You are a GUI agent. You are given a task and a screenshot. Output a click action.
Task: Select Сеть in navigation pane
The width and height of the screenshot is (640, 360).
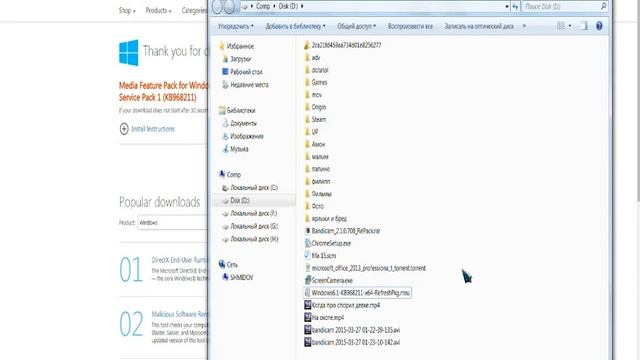[232, 265]
